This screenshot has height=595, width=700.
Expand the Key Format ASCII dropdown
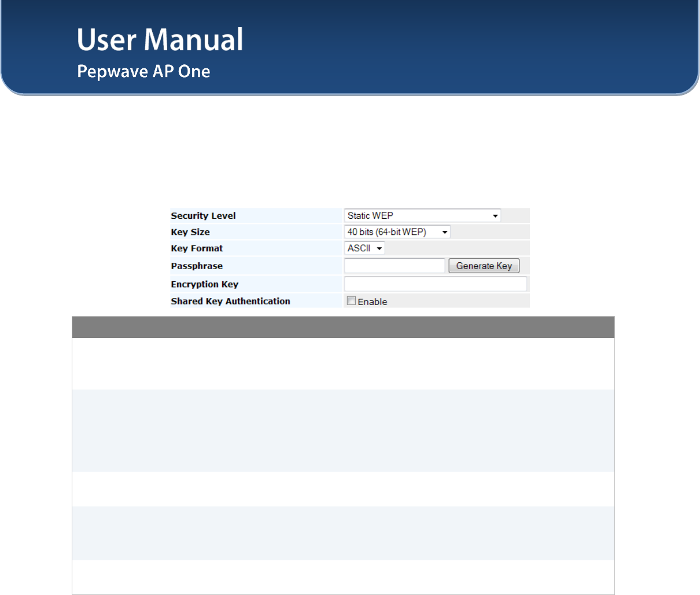click(364, 248)
